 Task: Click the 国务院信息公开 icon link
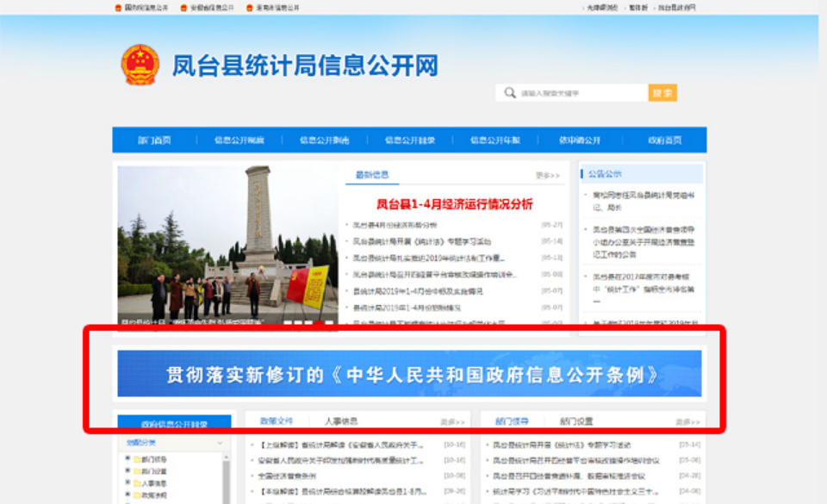119,8
